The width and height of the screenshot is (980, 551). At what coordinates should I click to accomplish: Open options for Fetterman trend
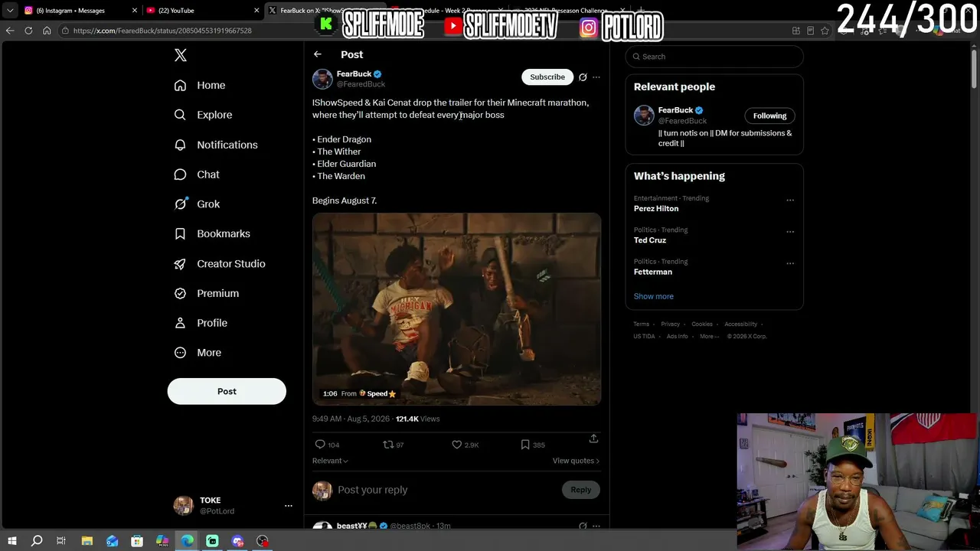(x=790, y=263)
